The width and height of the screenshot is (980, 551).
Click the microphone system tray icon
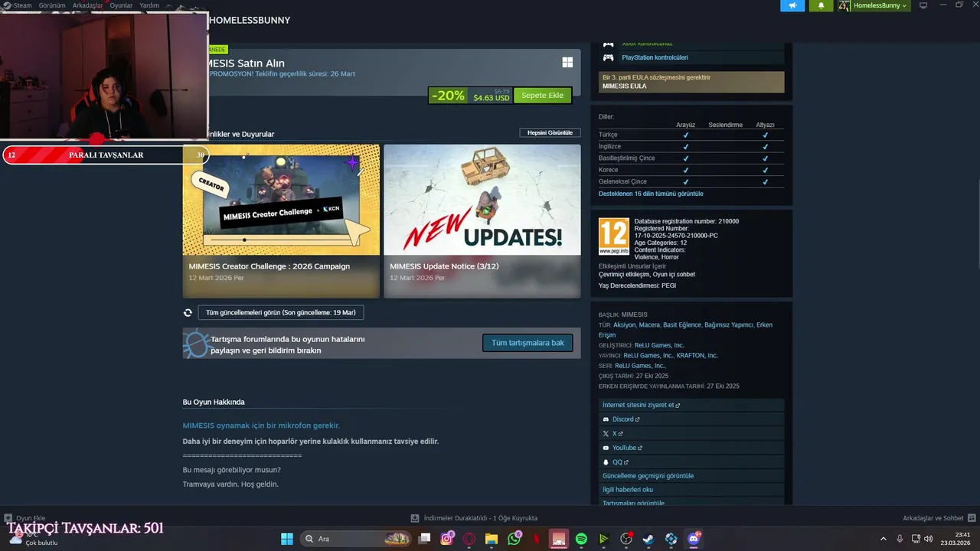900,539
